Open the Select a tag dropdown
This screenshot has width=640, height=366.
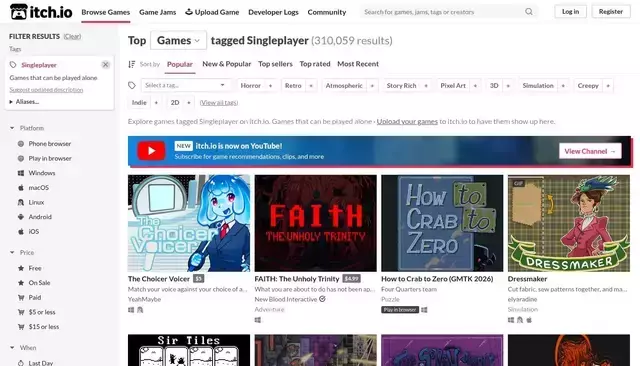pos(185,85)
